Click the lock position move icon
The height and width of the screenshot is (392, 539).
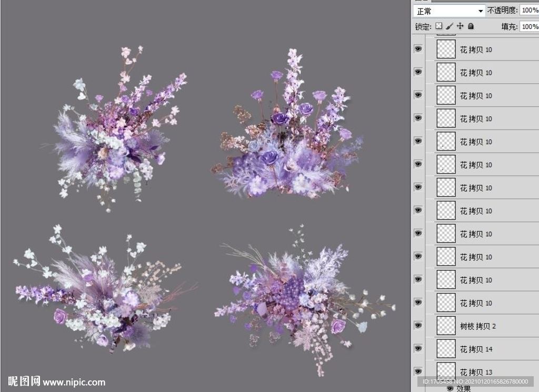(x=460, y=26)
